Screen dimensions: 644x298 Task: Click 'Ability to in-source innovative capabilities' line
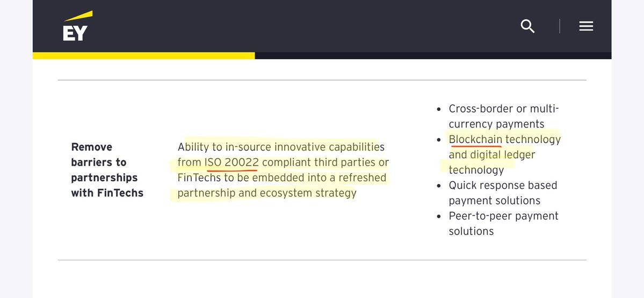(x=281, y=147)
